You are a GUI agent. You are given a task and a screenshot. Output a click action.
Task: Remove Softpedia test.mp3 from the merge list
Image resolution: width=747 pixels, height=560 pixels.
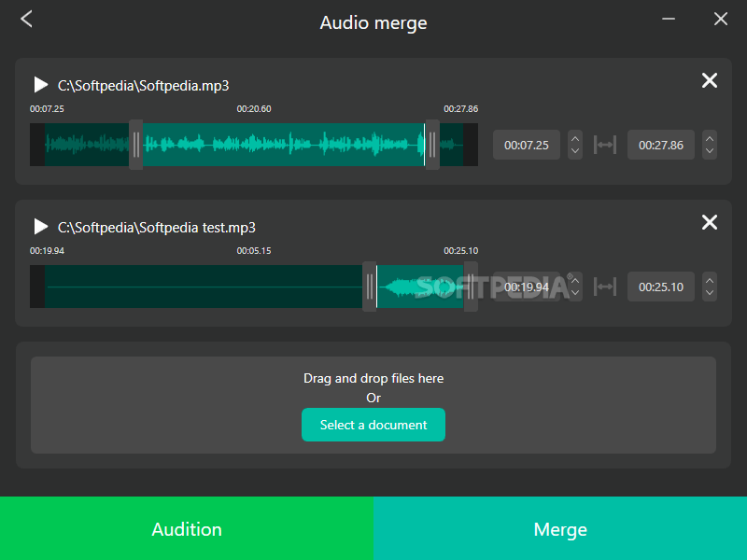710,222
